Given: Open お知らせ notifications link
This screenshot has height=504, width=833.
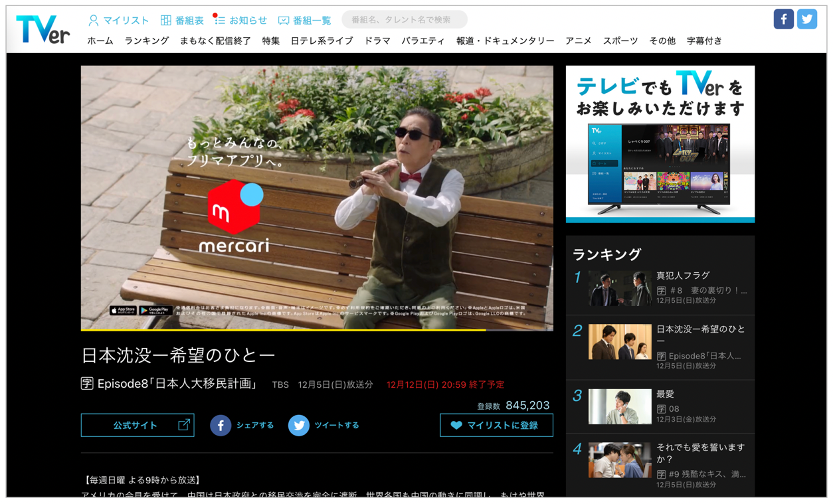Looking at the screenshot, I should point(240,21).
